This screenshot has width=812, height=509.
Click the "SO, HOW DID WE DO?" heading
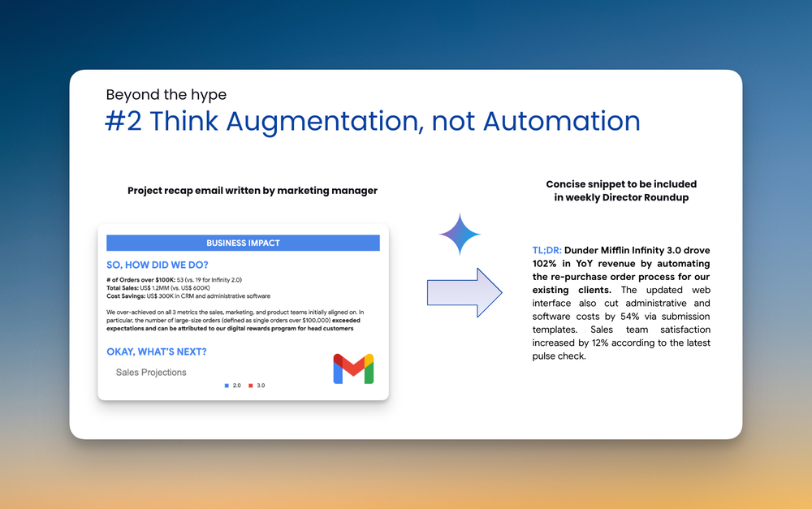click(x=158, y=265)
